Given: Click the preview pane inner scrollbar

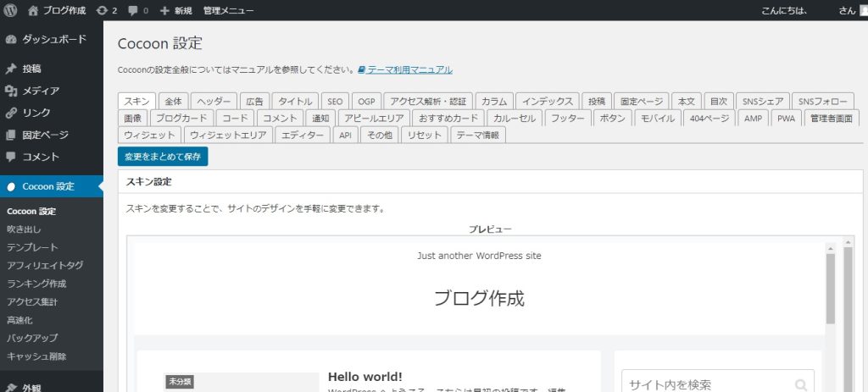Looking at the screenshot, I should 831,290.
